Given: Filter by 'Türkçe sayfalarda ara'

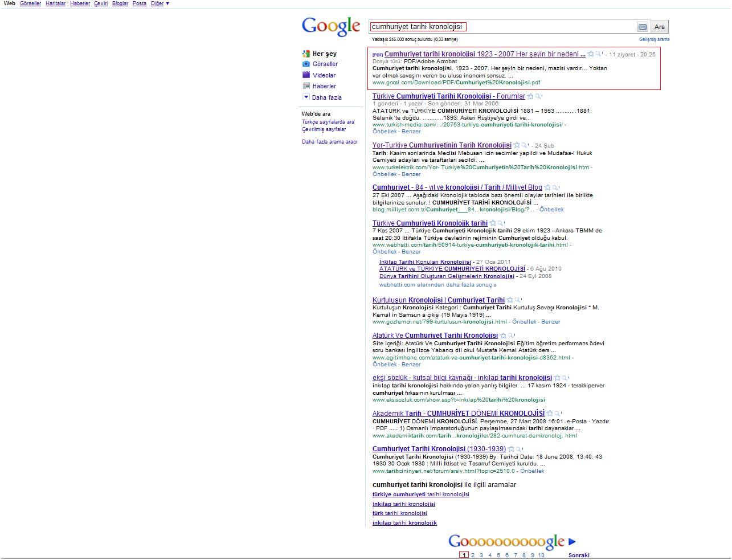Looking at the screenshot, I should coord(328,122).
